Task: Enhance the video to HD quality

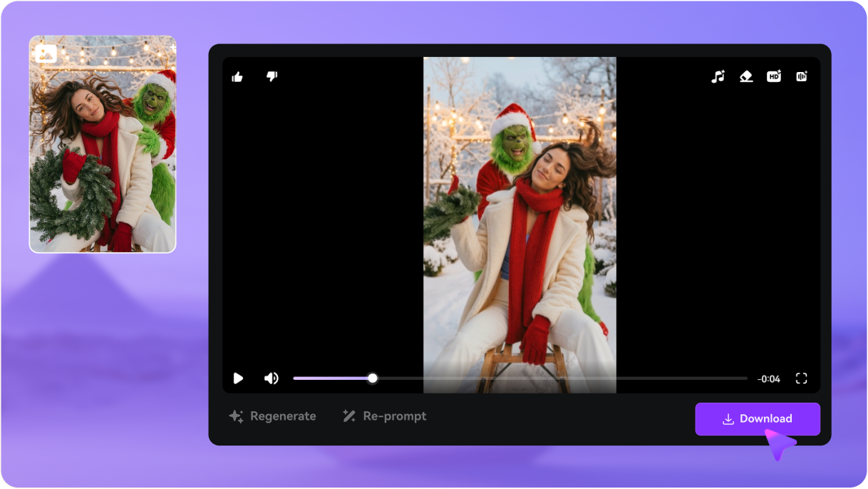Action: [x=773, y=76]
